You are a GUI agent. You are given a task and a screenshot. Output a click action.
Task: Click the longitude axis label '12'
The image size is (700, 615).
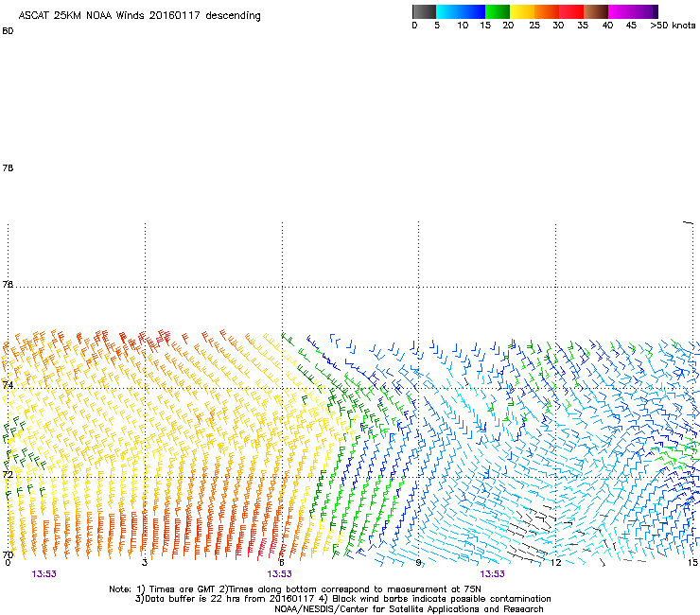click(x=555, y=563)
